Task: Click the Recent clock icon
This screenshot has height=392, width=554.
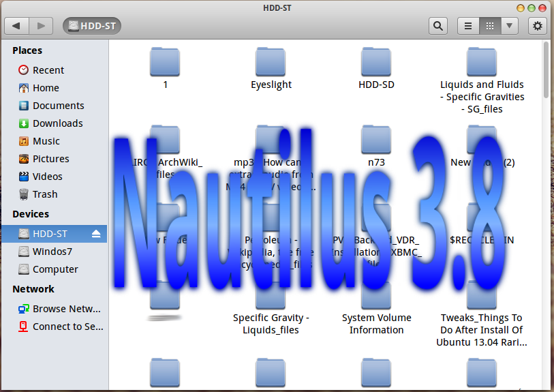Action: [x=24, y=70]
